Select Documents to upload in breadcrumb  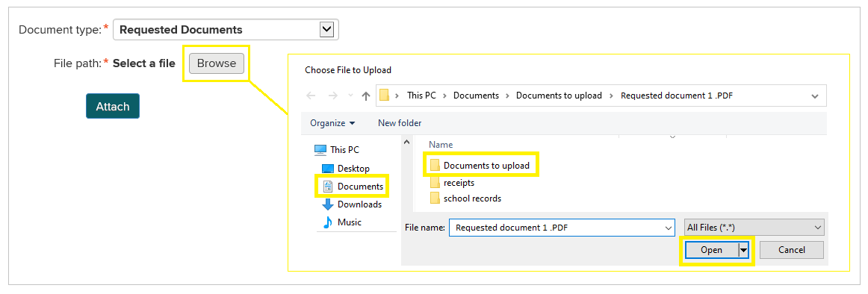559,96
